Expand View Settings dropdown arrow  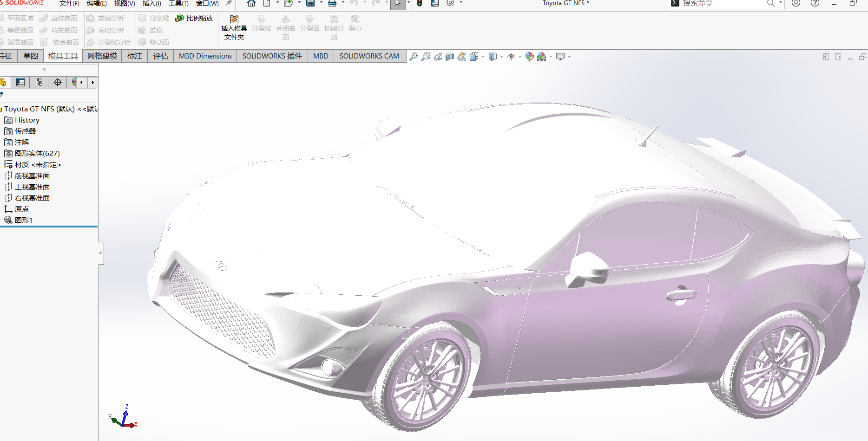pos(569,57)
